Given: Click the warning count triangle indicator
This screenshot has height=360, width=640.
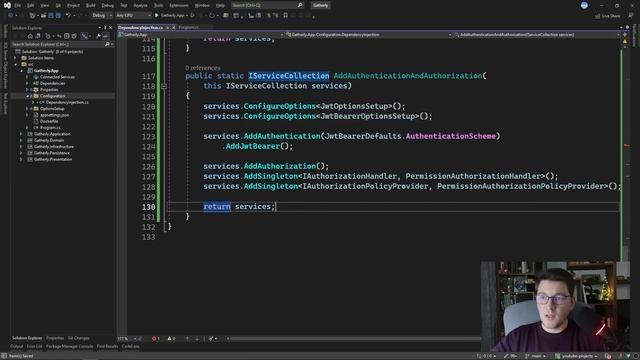Looking at the screenshot, I should coord(171,338).
